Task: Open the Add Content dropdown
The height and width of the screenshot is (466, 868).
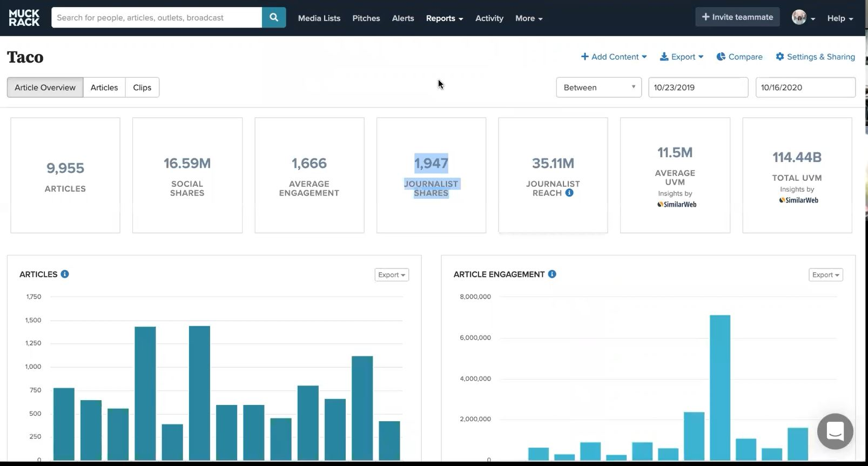Action: click(x=614, y=57)
